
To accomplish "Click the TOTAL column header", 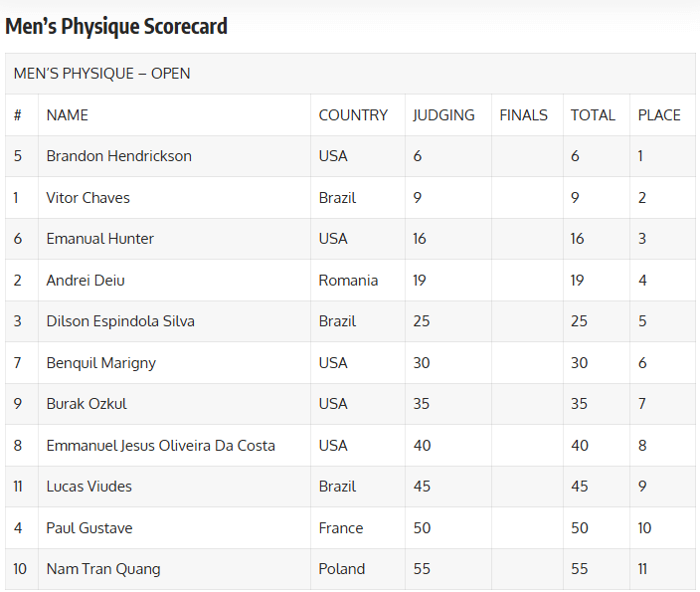I will pyautogui.click(x=593, y=115).
